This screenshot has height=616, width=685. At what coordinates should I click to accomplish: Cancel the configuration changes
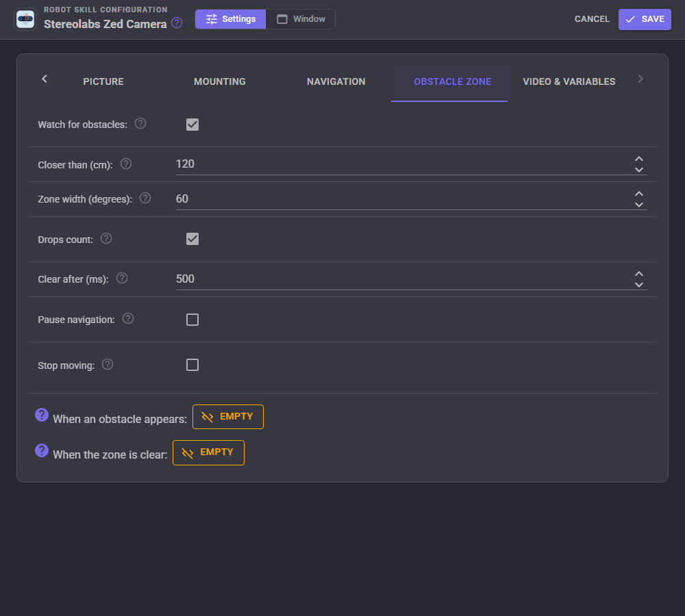[592, 19]
